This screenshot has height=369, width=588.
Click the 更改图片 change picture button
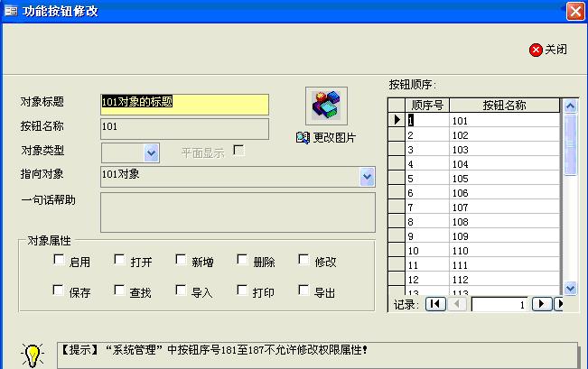[x=326, y=137]
